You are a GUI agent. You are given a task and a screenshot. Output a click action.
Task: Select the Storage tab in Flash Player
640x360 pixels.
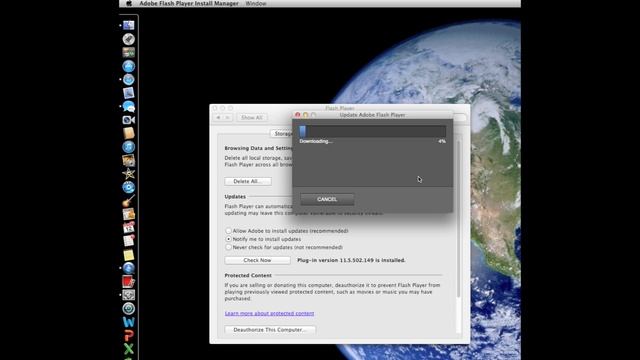click(x=282, y=133)
